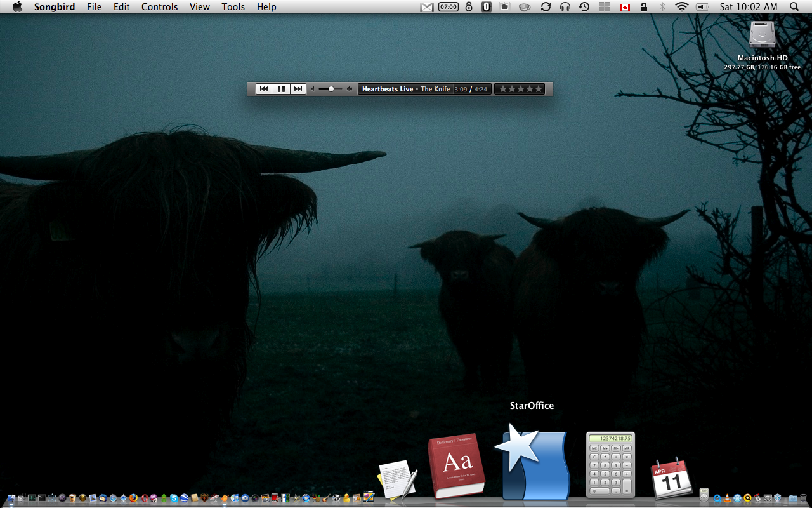Click the loud-volume speaker icon
Image resolution: width=812 pixels, height=508 pixels.
(350, 89)
